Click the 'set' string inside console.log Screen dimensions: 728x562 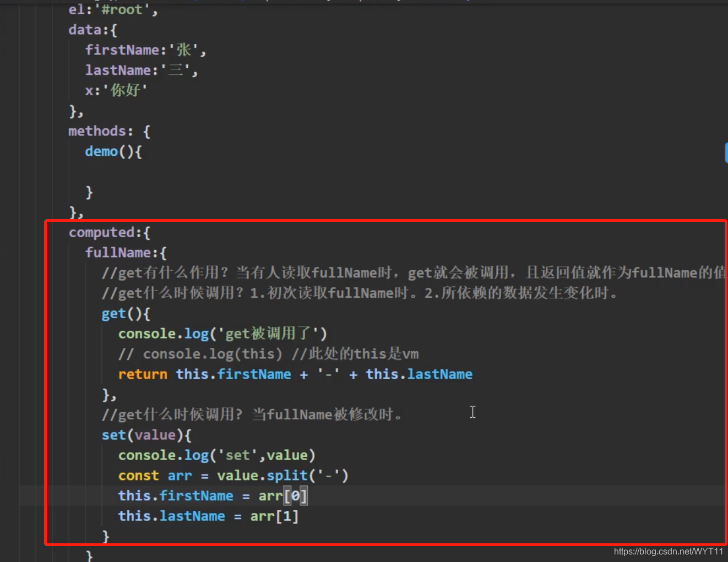pyautogui.click(x=238, y=455)
